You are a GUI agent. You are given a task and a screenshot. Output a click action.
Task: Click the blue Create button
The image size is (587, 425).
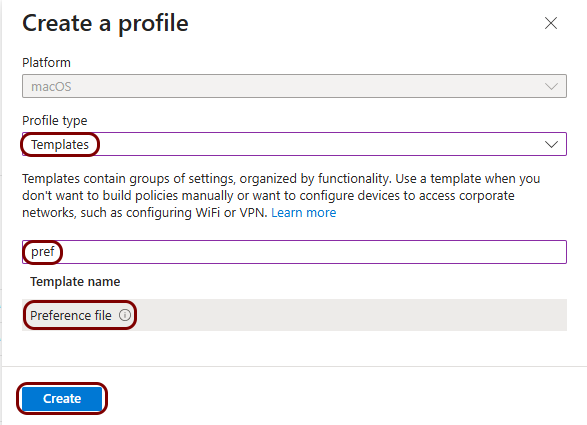point(62,398)
